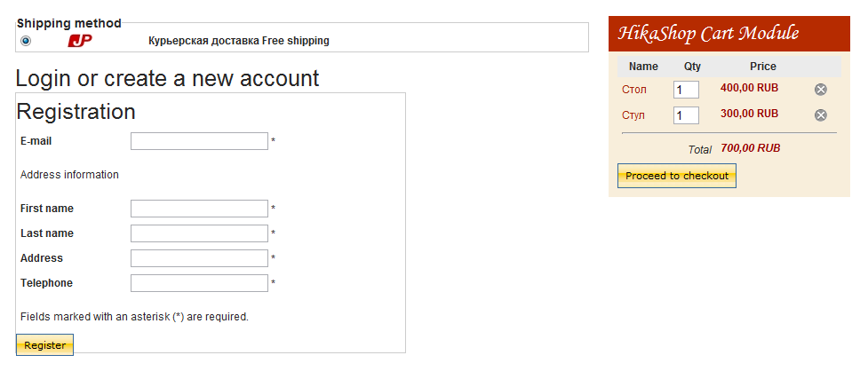Edit quantity field for Стол

[x=686, y=90]
